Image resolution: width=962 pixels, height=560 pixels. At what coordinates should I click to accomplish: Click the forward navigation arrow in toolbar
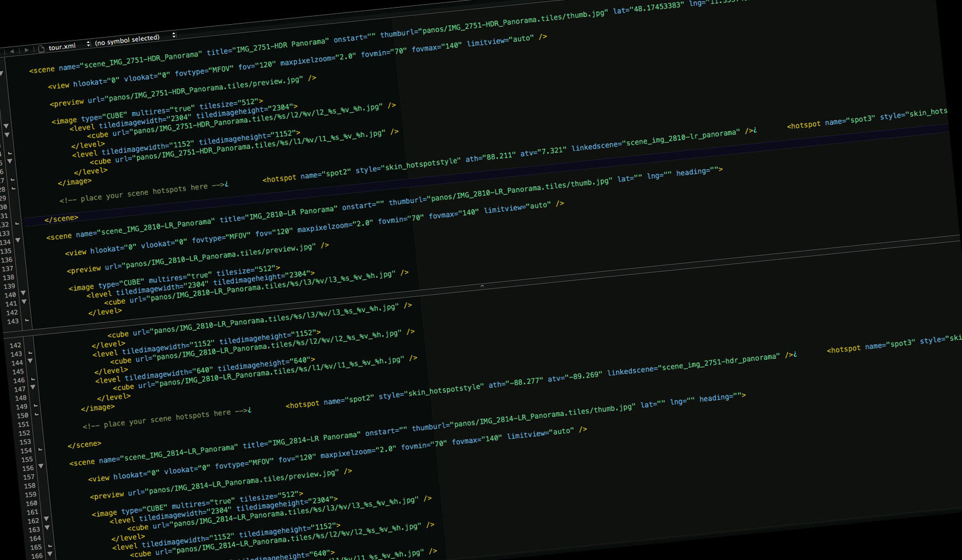click(x=26, y=50)
